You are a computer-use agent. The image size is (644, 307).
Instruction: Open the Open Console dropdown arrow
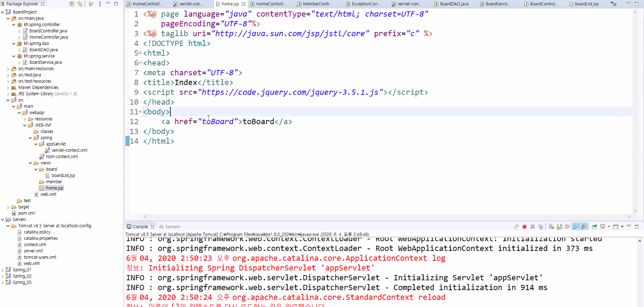click(x=622, y=227)
